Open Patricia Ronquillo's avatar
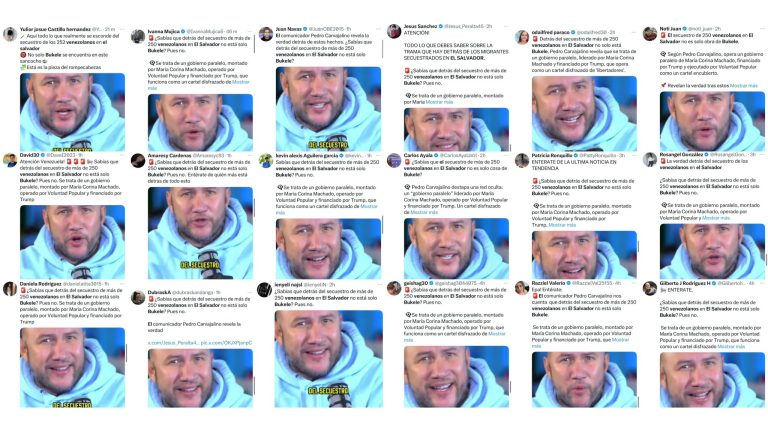The width and height of the screenshot is (768, 431). 522,160
